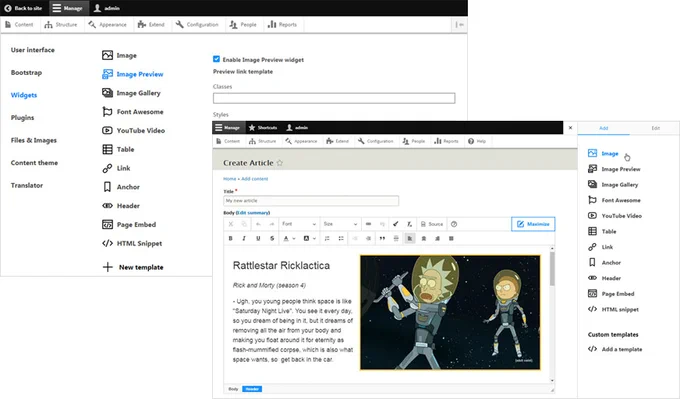The height and width of the screenshot is (399, 680).
Task: Close the side panel with X
Action: click(x=570, y=128)
